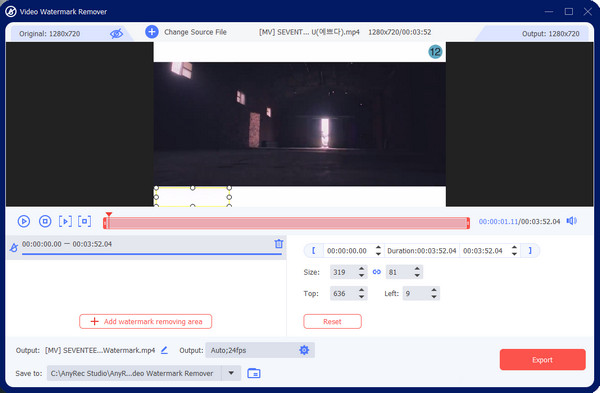
Task: Set end point with right bracket icon
Action: point(530,251)
